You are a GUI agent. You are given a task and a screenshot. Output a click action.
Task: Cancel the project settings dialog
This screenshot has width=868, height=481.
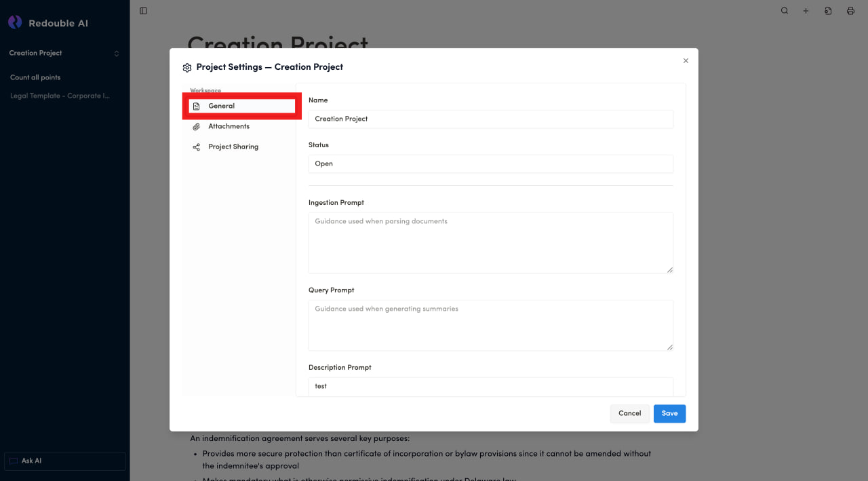point(629,414)
